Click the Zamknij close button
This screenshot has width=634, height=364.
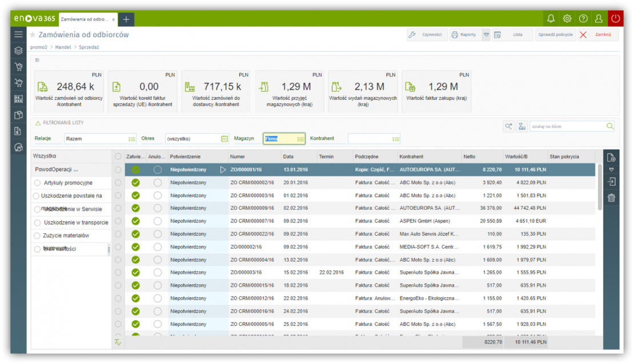click(x=597, y=35)
